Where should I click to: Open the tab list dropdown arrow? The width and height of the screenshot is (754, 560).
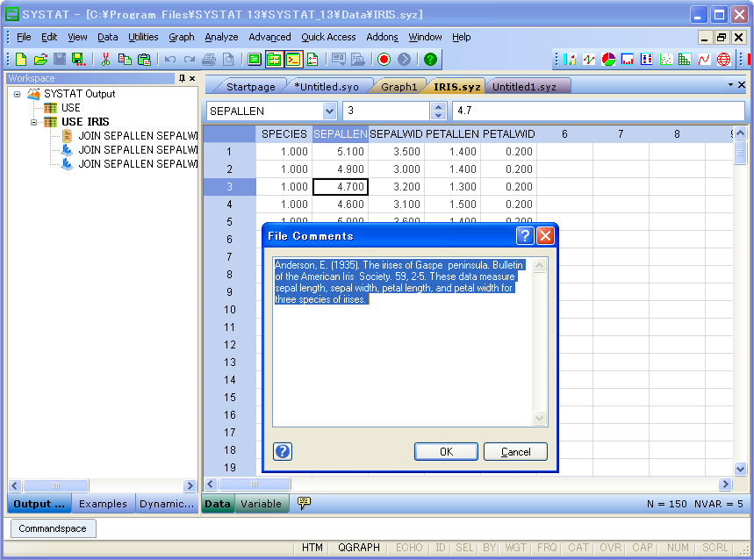(x=730, y=84)
